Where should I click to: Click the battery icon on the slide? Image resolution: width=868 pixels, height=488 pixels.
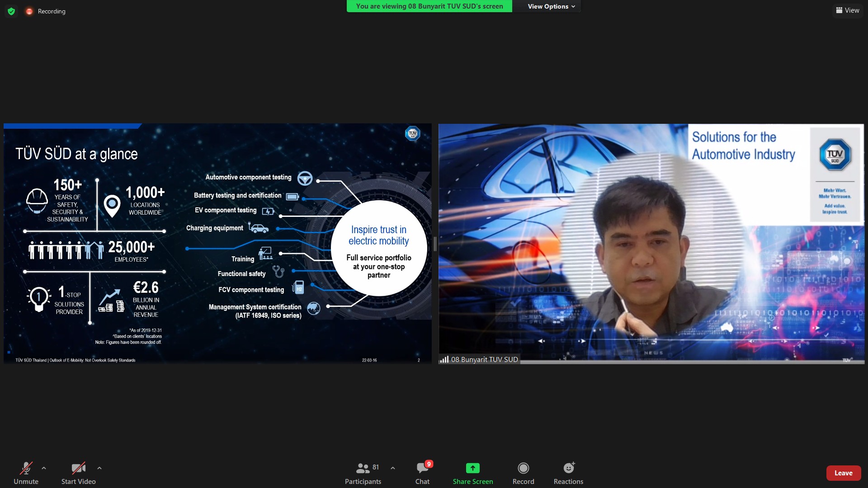[x=292, y=197]
